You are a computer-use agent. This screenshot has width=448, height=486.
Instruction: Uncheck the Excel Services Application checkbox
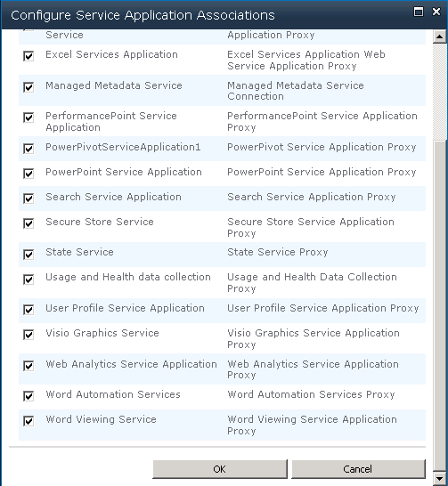coord(29,56)
